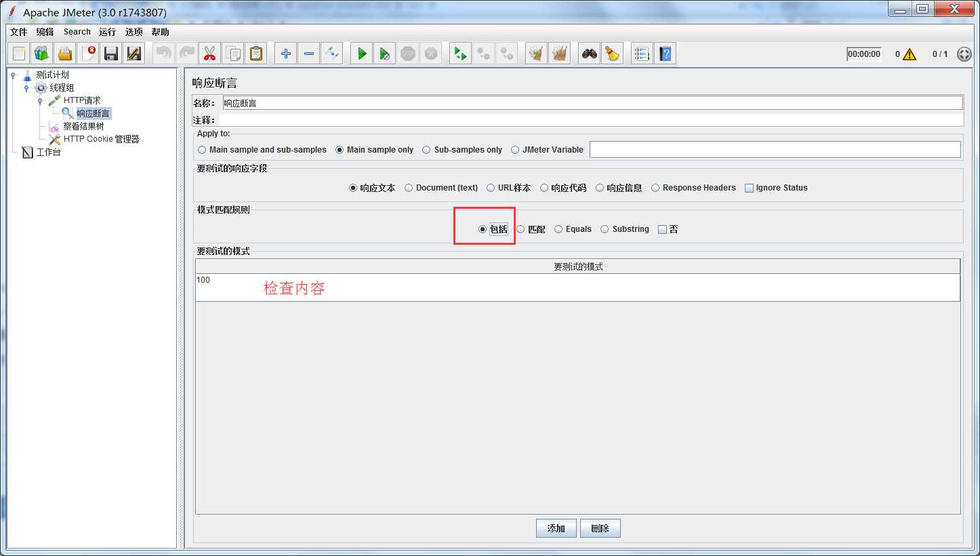Select the 包括 matching rule
This screenshot has width=980, height=556.
(x=493, y=229)
